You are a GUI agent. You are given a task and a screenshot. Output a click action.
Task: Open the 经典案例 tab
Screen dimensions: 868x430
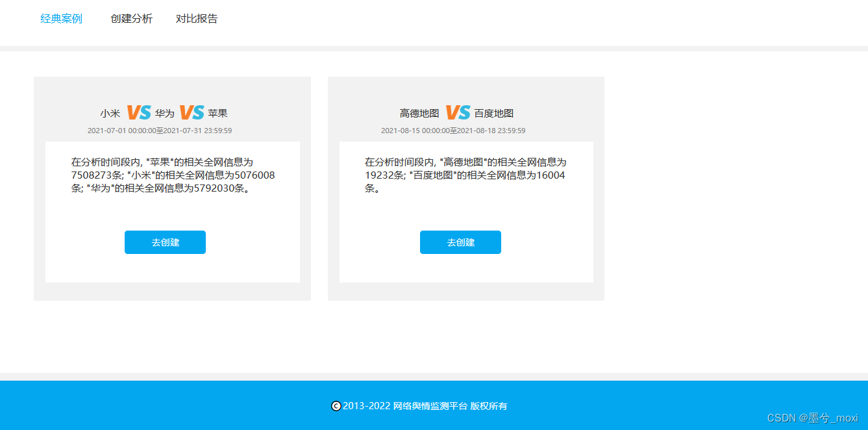[x=61, y=19]
